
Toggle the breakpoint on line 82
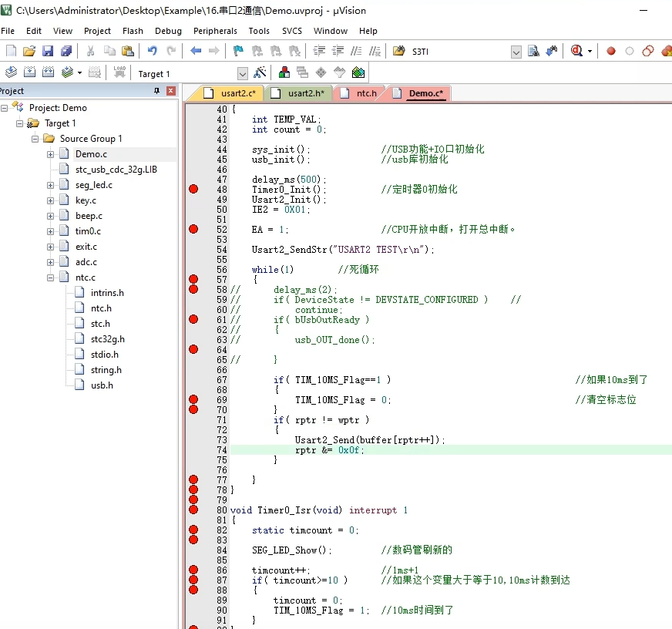click(x=193, y=530)
